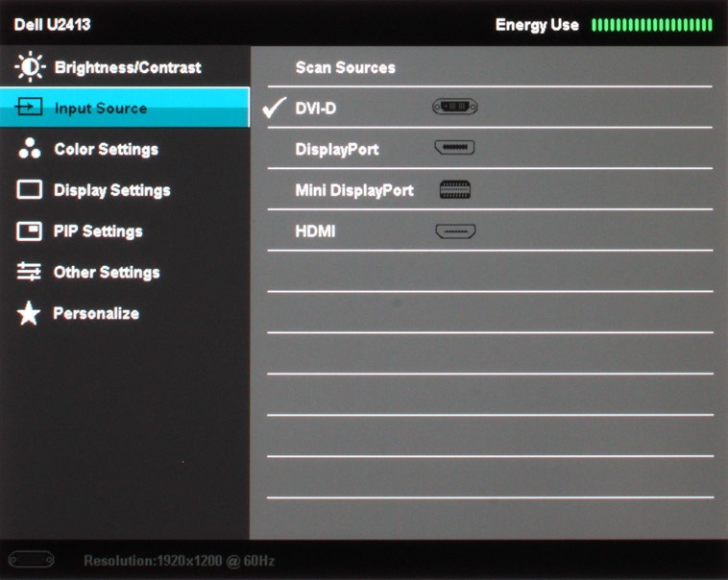
Task: Click the Brightness/Contrast sun icon
Action: click(30, 67)
